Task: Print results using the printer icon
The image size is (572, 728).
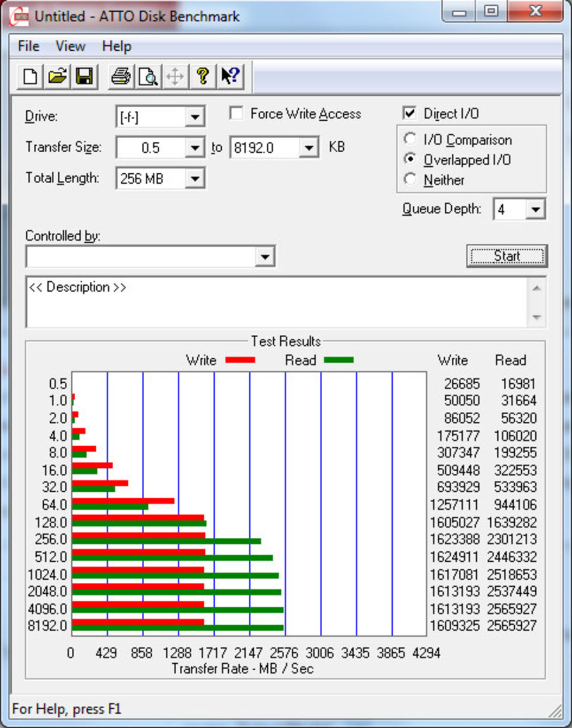Action: tap(121, 76)
